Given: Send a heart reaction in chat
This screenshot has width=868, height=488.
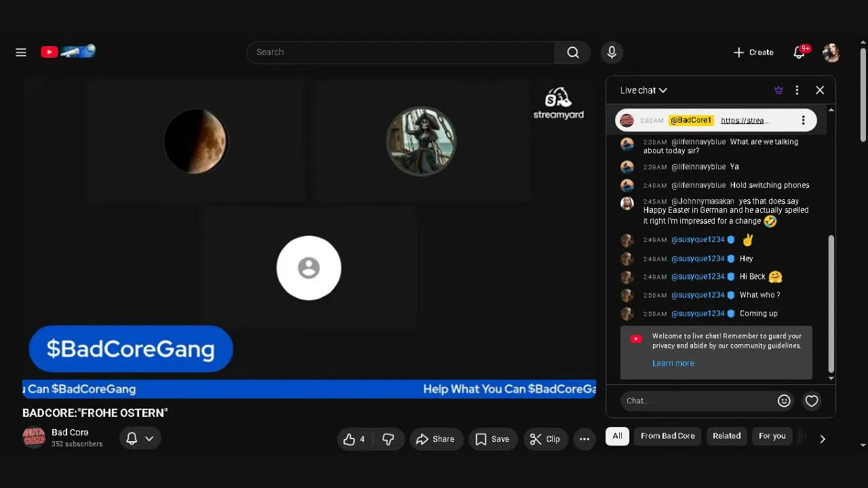Looking at the screenshot, I should (x=812, y=401).
